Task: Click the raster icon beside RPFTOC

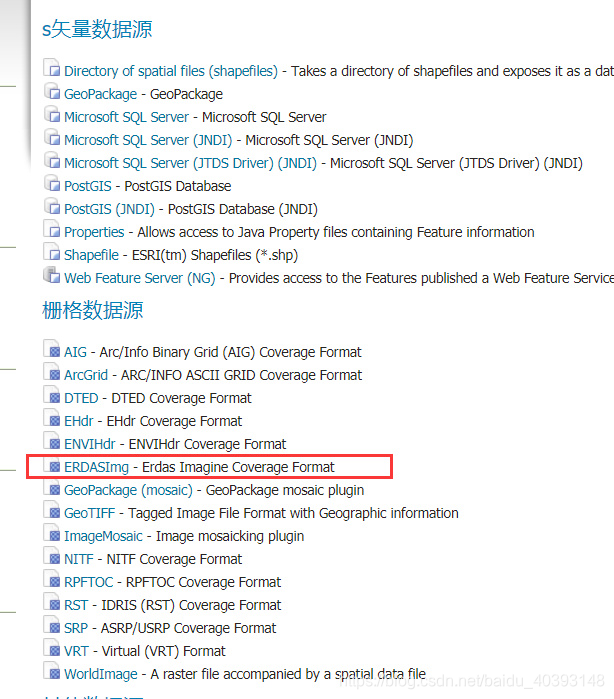Action: point(52,580)
